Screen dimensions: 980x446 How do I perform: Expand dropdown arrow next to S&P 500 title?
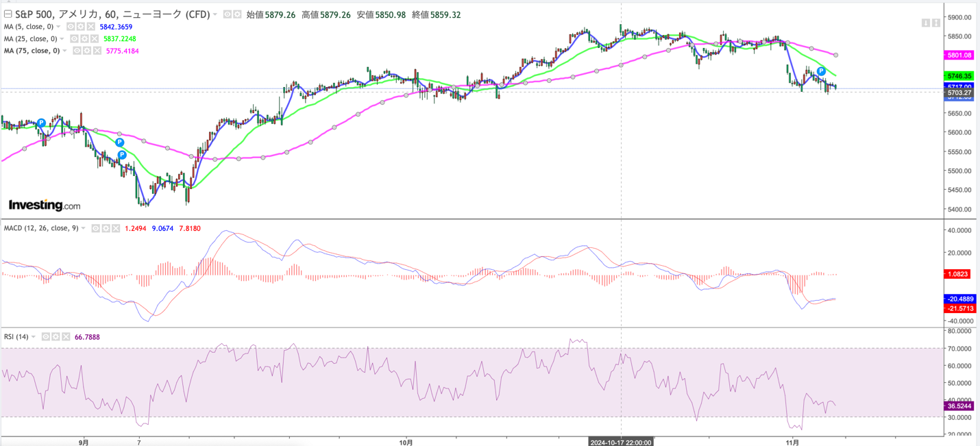pyautogui.click(x=215, y=14)
